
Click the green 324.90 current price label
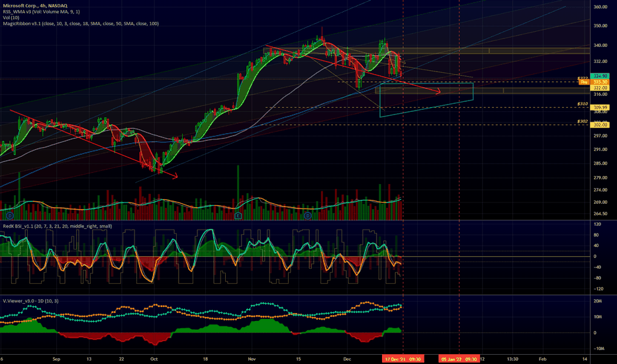(x=600, y=76)
